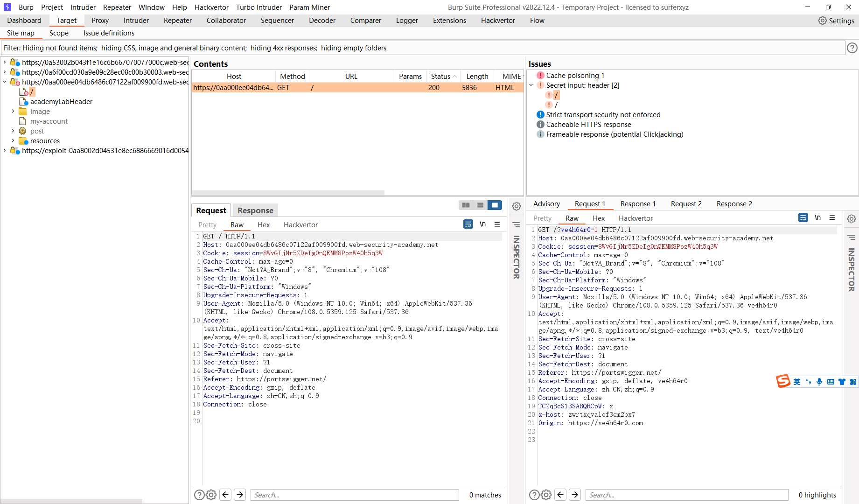Toggle word wrap icon in Issues request viewer
The width and height of the screenshot is (859, 504).
803,218
